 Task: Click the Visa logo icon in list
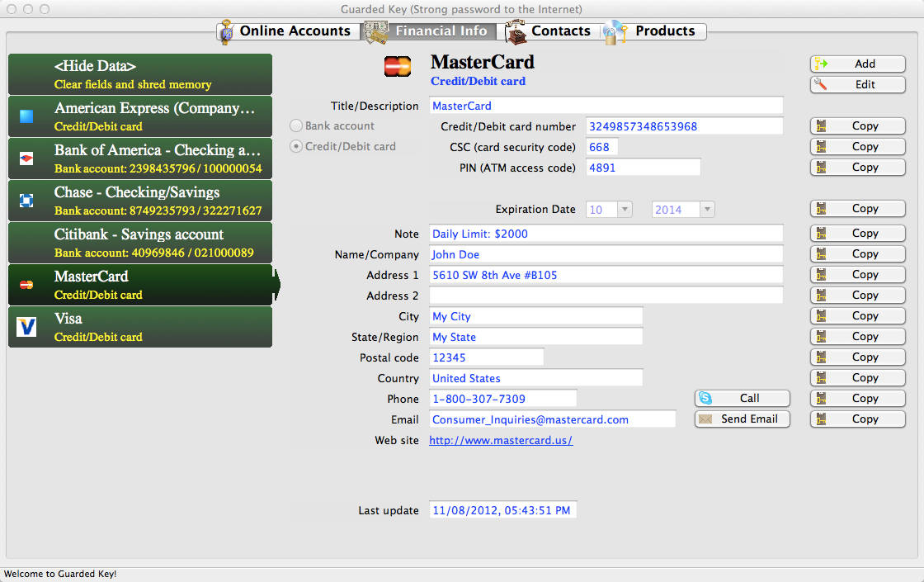point(26,327)
